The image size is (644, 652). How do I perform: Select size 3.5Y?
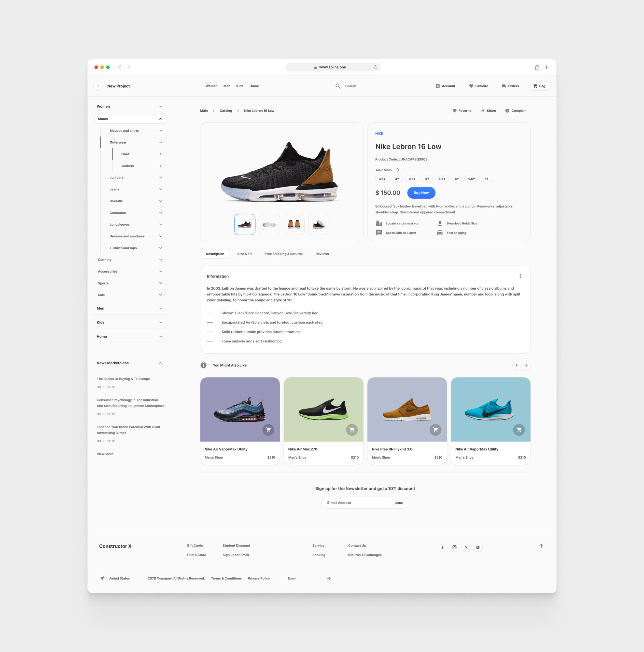tap(382, 179)
